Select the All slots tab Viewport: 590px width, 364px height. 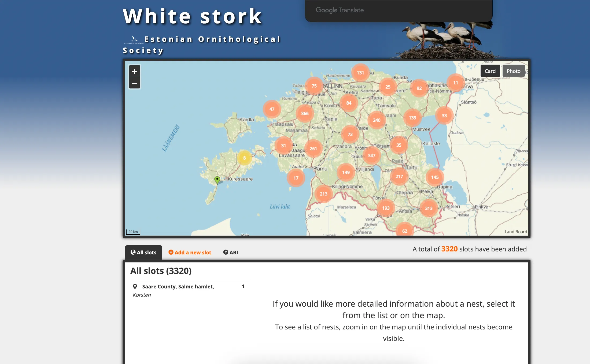pyautogui.click(x=143, y=252)
